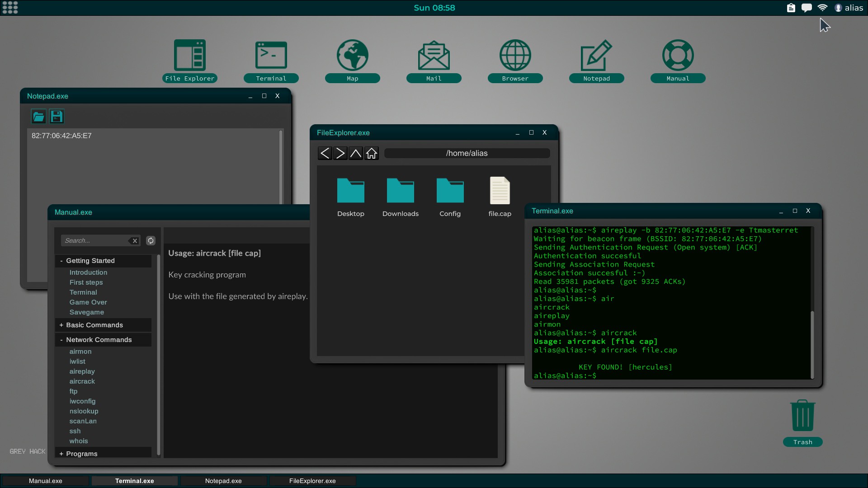Switch to the Terminal.exe taskbar tab
Screen dimensions: 868x488
[x=134, y=481]
